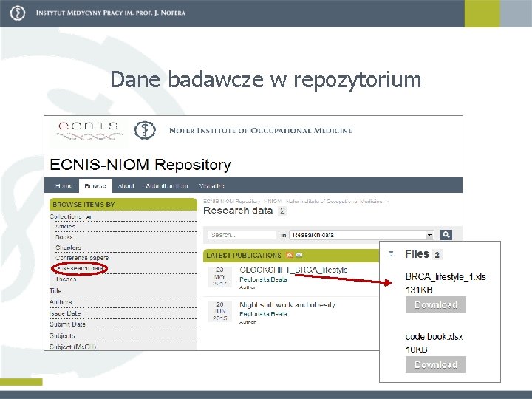Download the code book.xlsx file
This screenshot has width=532, height=399.
436,364
